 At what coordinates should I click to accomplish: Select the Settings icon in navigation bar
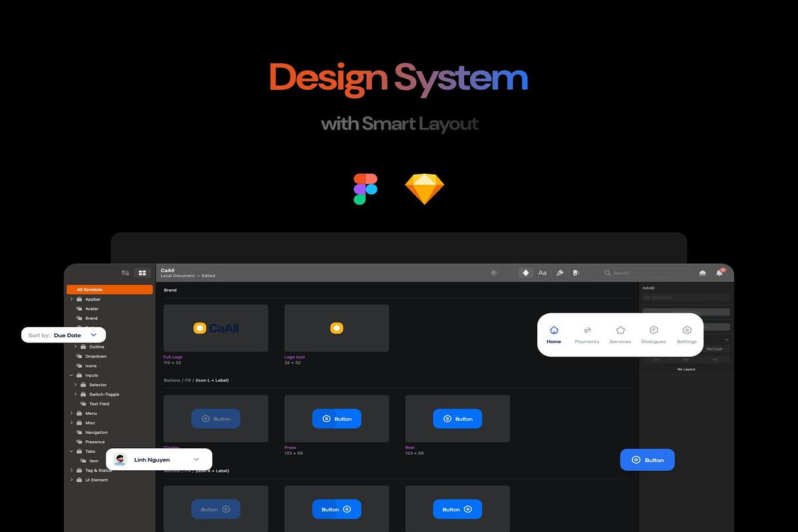point(687,330)
